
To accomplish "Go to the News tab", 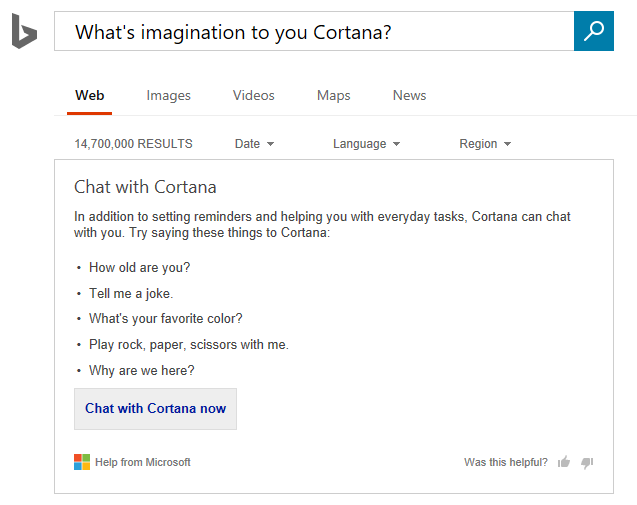I will pos(410,96).
